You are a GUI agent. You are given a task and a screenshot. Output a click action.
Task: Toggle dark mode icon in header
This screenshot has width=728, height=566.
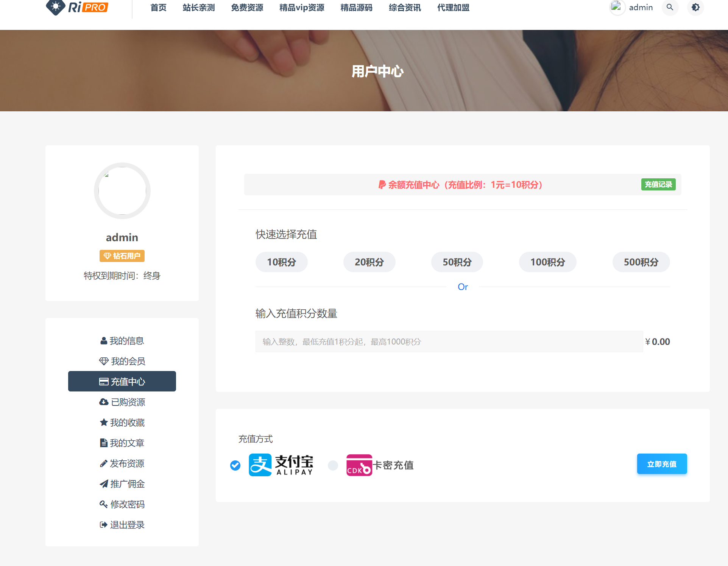(695, 7)
